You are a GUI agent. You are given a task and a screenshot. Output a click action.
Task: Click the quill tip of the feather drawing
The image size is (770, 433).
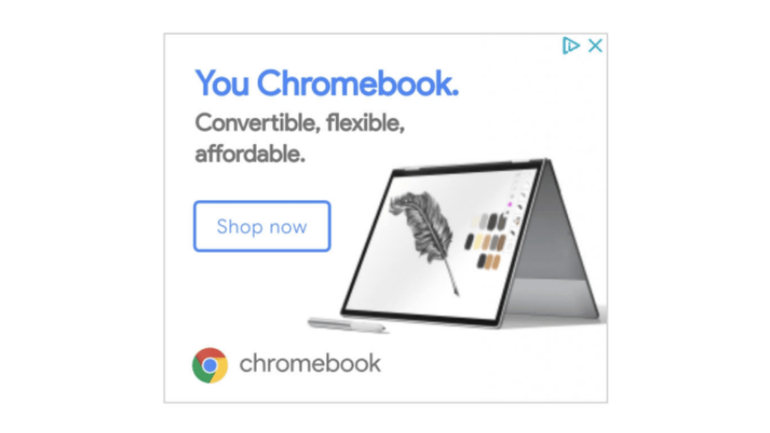(455, 291)
